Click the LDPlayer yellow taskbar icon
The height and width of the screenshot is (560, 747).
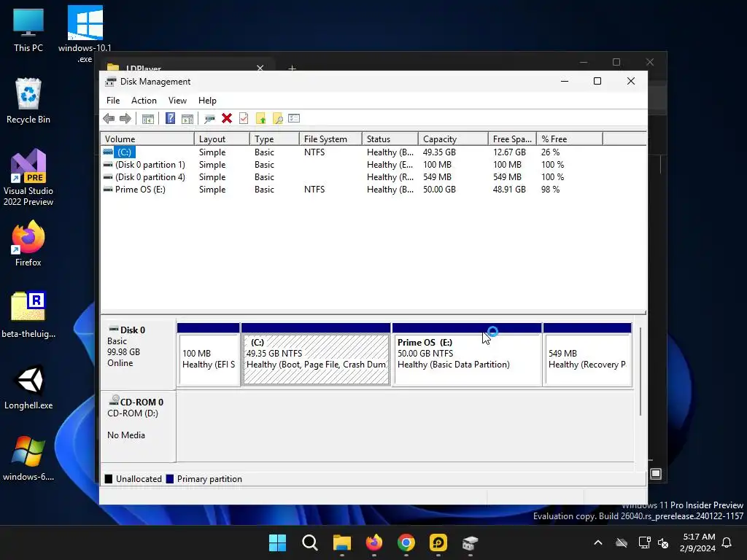(438, 542)
